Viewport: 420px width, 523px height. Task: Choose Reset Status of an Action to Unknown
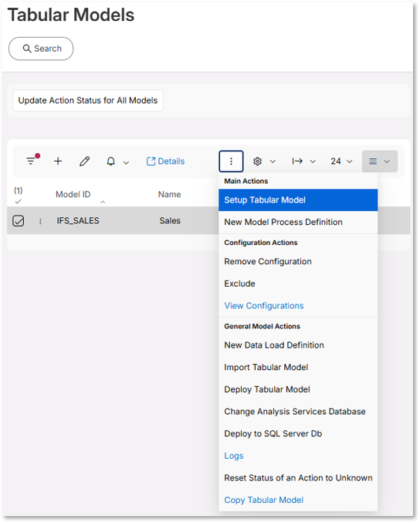tap(298, 478)
